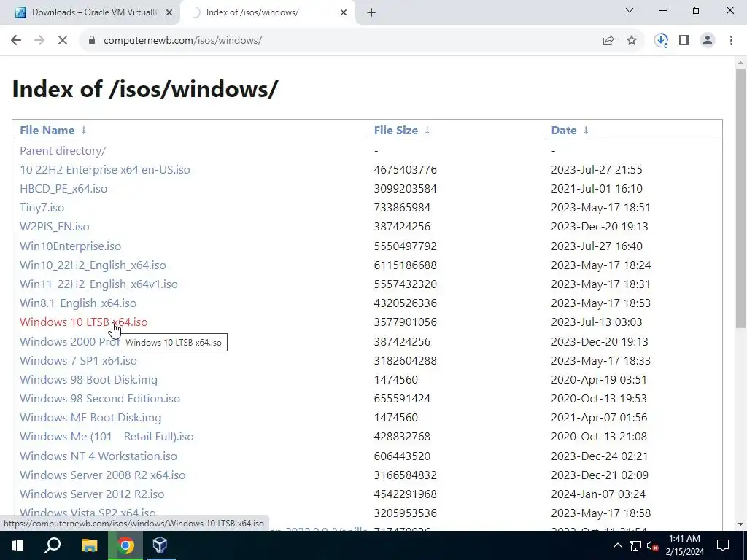Open File Explorer from the taskbar
The image size is (747, 560).
pos(89,545)
